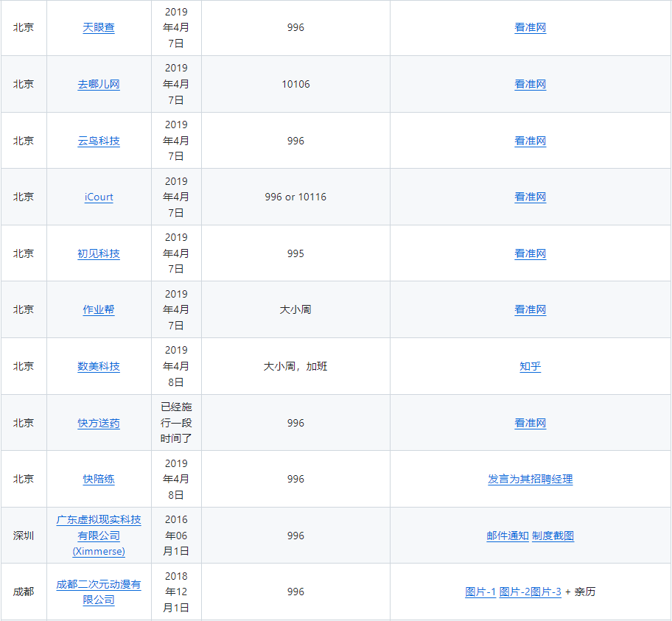The height and width of the screenshot is (621, 672).
Task: Select the date cell in the 快陪练 row
Action: pyautogui.click(x=176, y=479)
